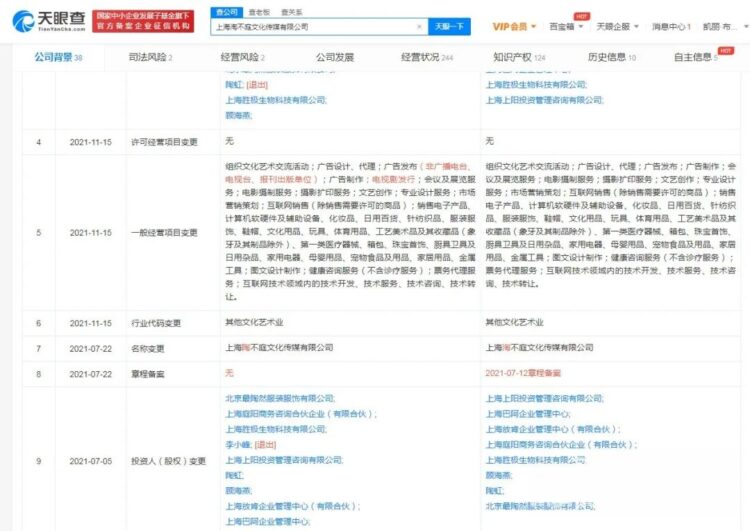Switch to the 知识产权 tab

click(519, 57)
